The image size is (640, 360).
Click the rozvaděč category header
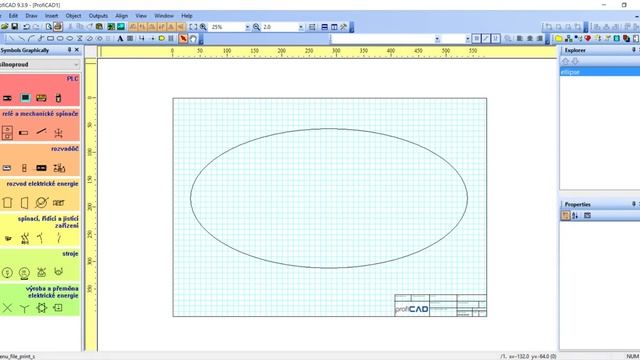click(65, 149)
